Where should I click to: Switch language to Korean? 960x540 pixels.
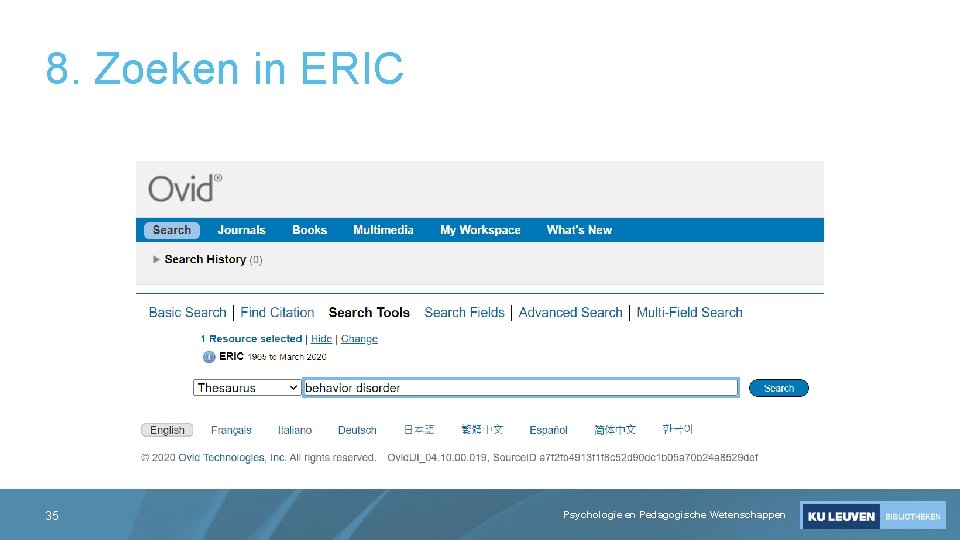[677, 429]
